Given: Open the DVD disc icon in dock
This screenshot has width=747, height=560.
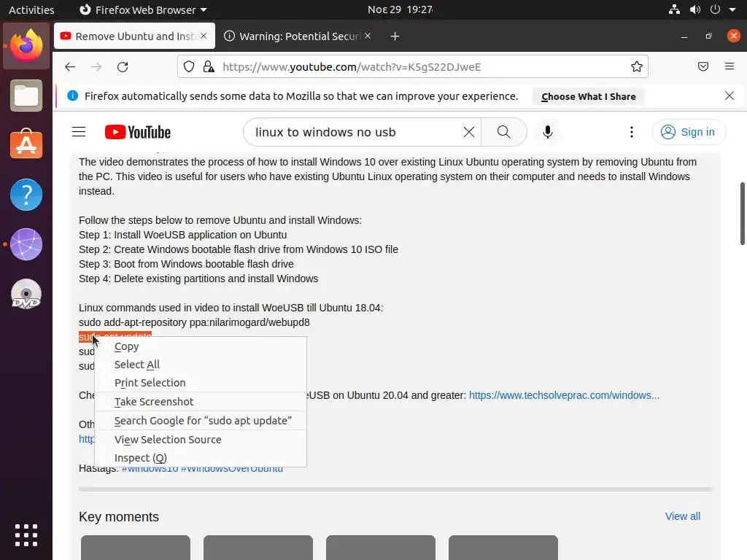Looking at the screenshot, I should [x=26, y=294].
